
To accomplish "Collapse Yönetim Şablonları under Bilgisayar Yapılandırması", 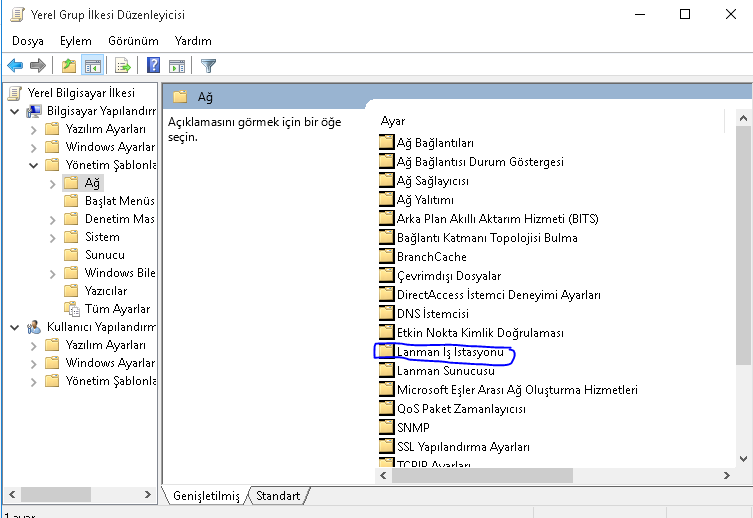I will [33, 166].
